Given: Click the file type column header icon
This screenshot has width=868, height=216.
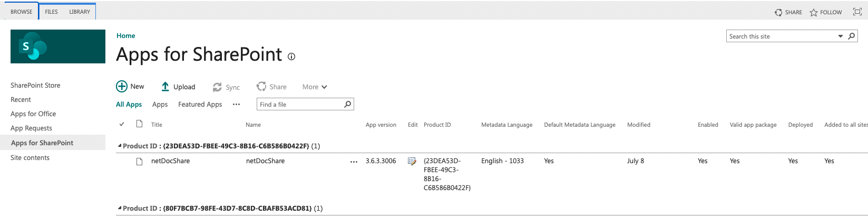Looking at the screenshot, I should (140, 124).
